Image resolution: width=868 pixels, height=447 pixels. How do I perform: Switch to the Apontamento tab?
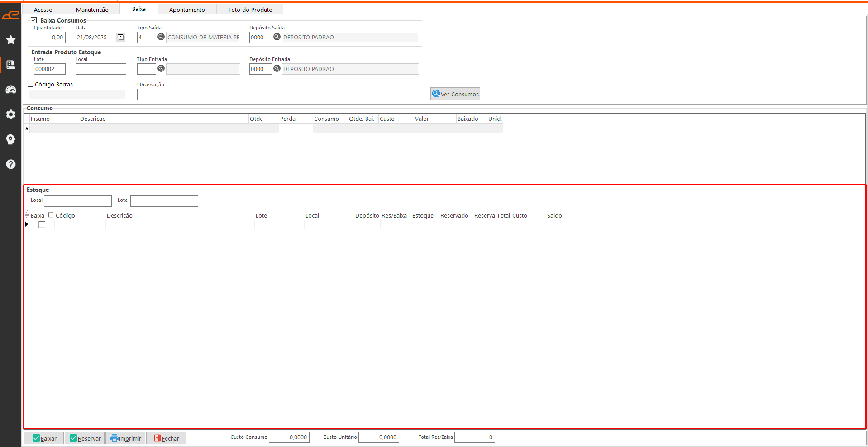pyautogui.click(x=187, y=10)
